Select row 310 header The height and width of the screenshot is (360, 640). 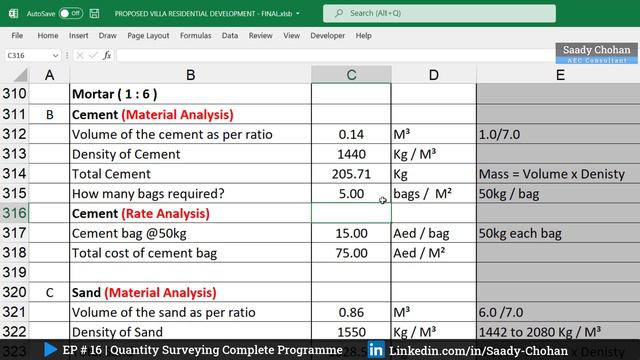click(14, 94)
